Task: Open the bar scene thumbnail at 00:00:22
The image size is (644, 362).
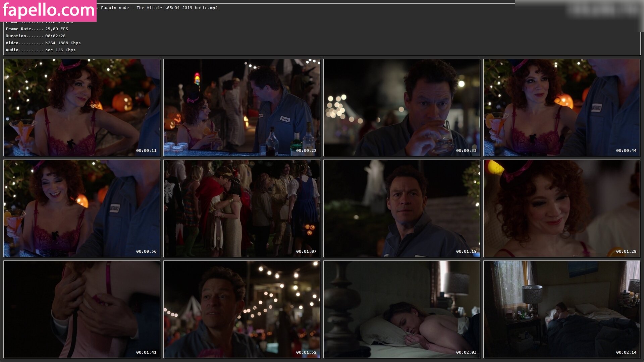Action: (241, 107)
